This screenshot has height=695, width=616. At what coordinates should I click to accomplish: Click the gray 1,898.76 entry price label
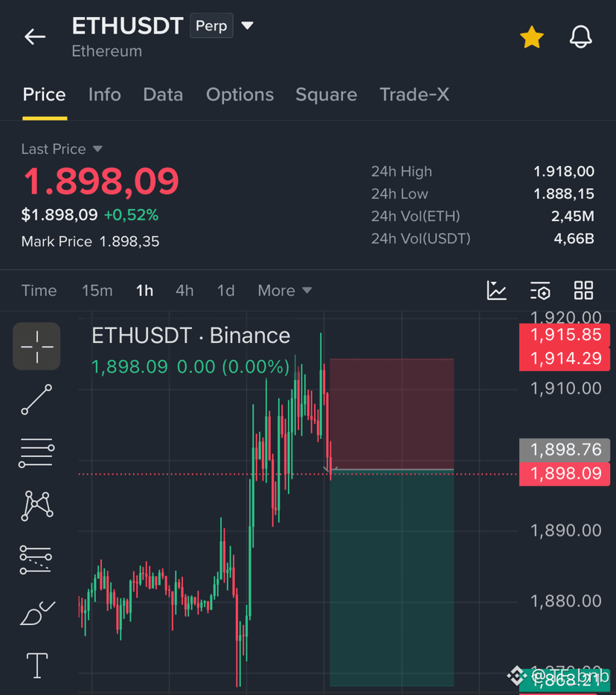(x=565, y=450)
